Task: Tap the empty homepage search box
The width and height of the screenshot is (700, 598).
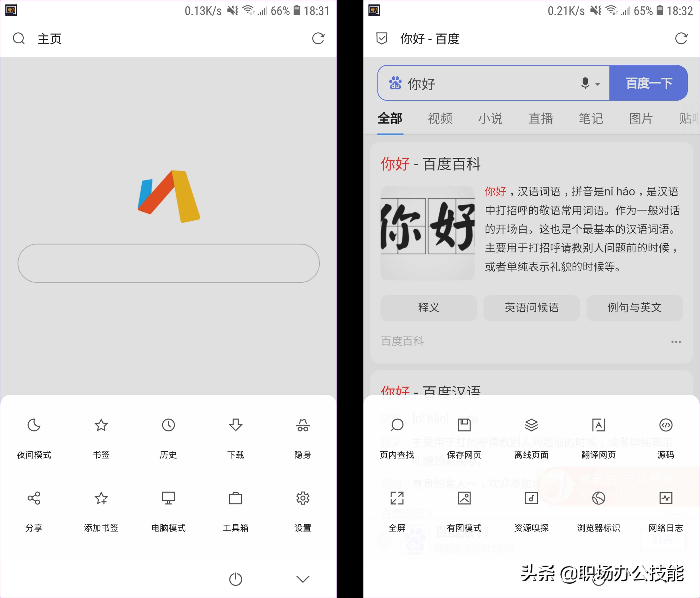Action: [x=169, y=263]
